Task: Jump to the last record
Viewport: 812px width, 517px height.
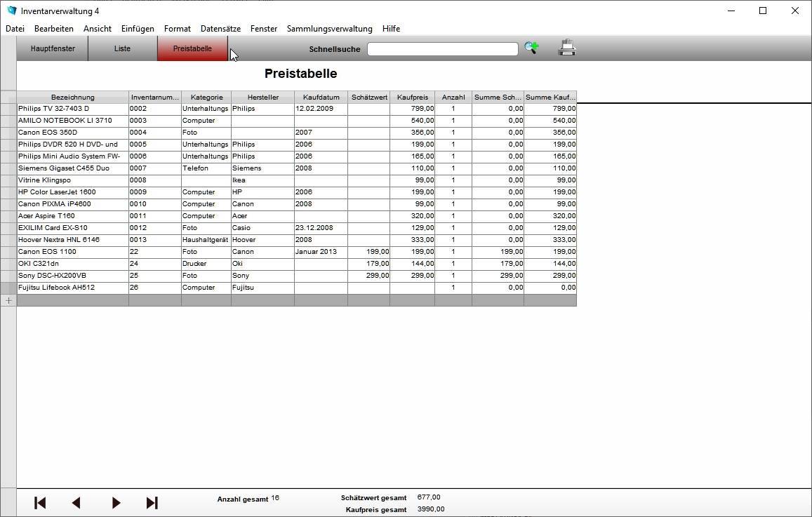Action: (152, 502)
